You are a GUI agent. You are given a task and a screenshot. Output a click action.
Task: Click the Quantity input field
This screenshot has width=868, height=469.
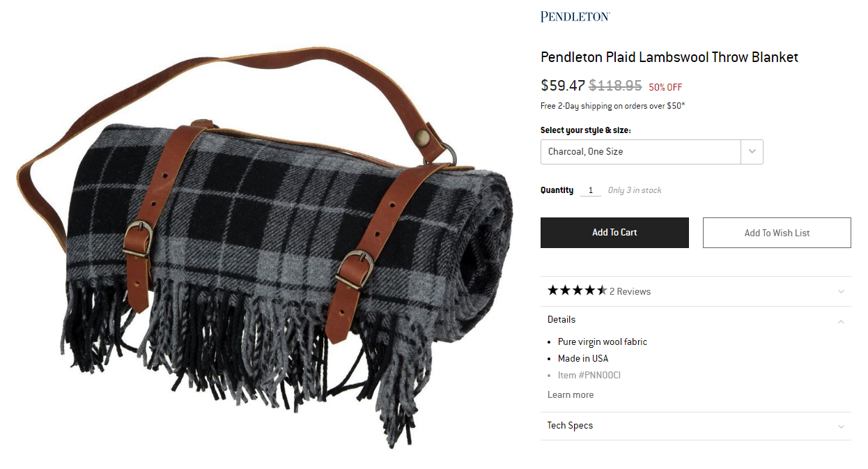pos(591,190)
